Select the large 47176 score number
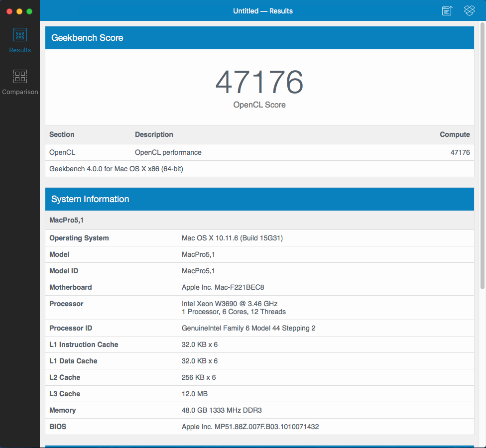Viewport: 486px width, 448px height. tap(259, 82)
